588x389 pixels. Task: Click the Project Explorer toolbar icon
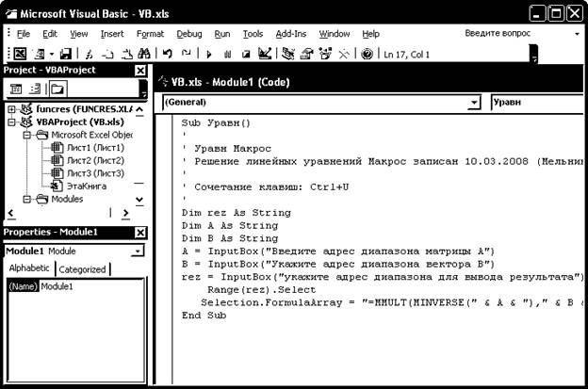[x=288, y=54]
